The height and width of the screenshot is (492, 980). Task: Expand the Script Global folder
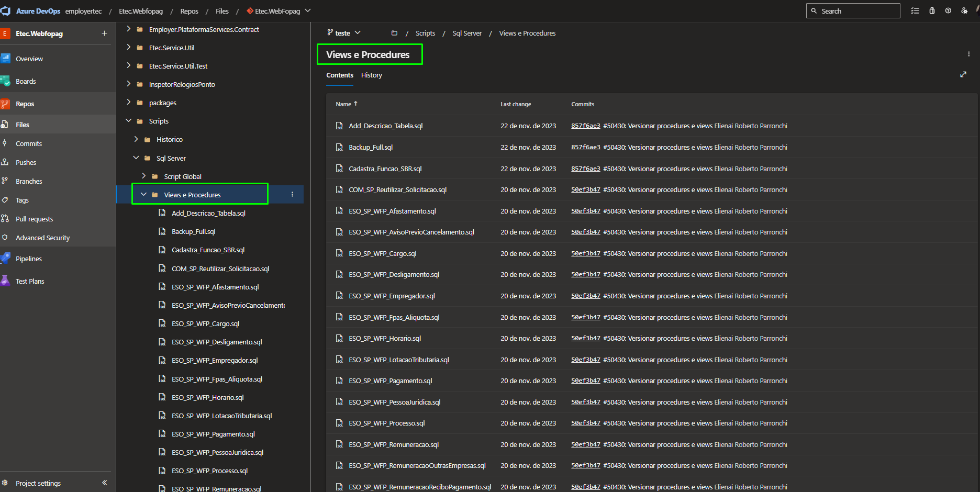[144, 176]
